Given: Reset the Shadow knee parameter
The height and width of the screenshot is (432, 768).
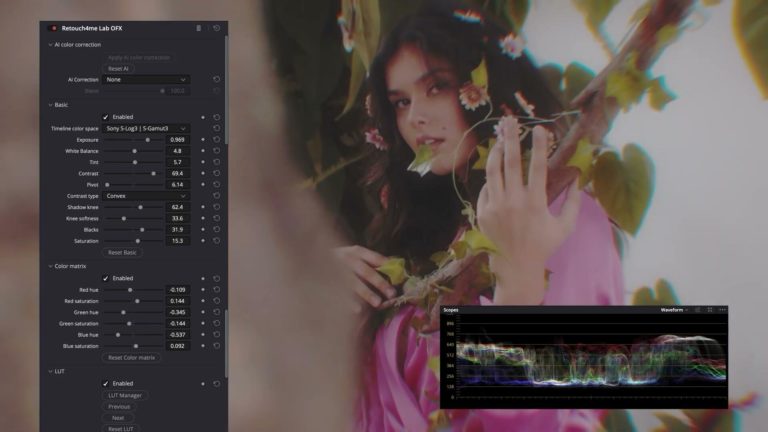Looking at the screenshot, I should 216,207.
